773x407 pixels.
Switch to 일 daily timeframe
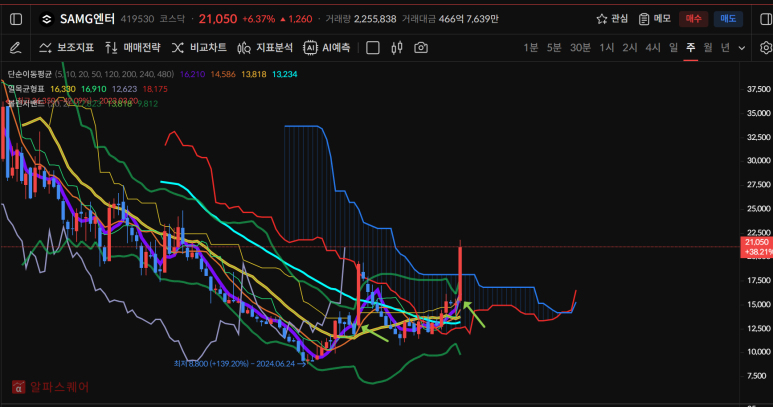pos(673,48)
